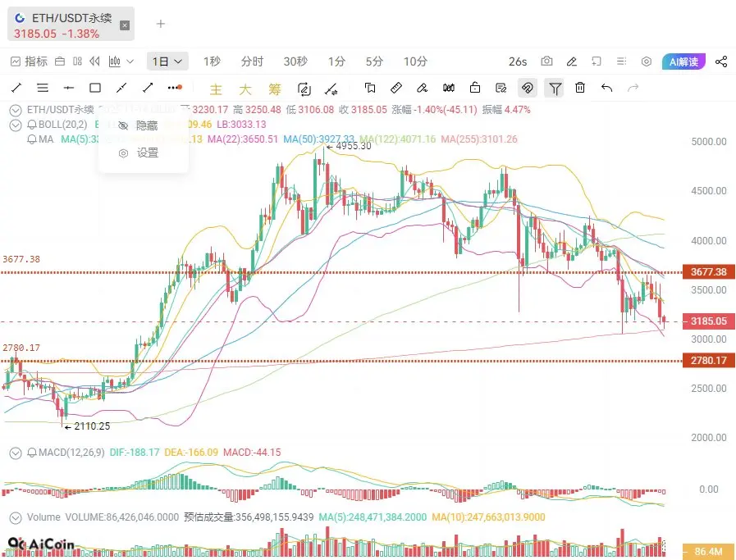The image size is (736, 560).
Task: Open the multi-chart layout icon
Action: click(x=77, y=61)
